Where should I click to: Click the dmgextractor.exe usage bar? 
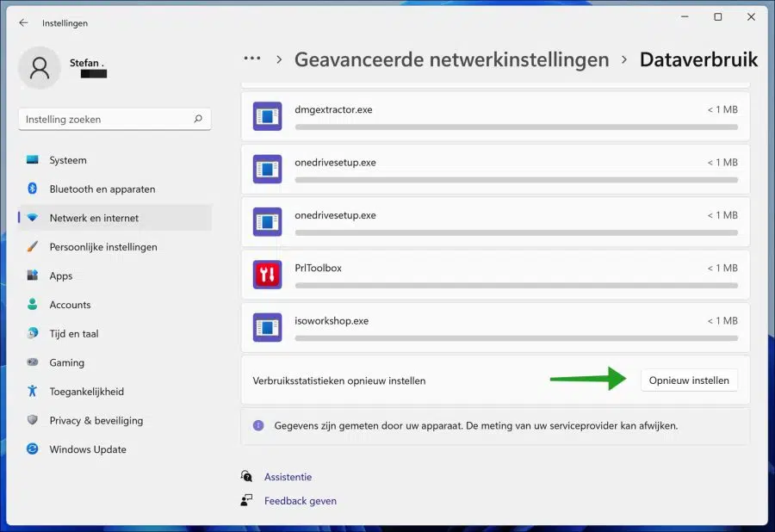pos(516,127)
